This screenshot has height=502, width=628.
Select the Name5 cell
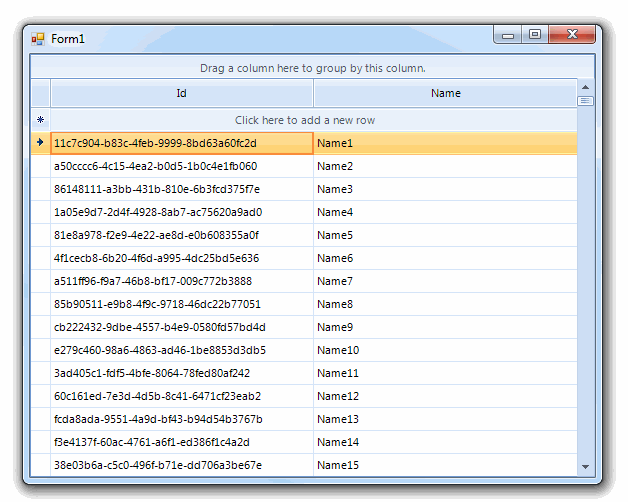(x=445, y=235)
